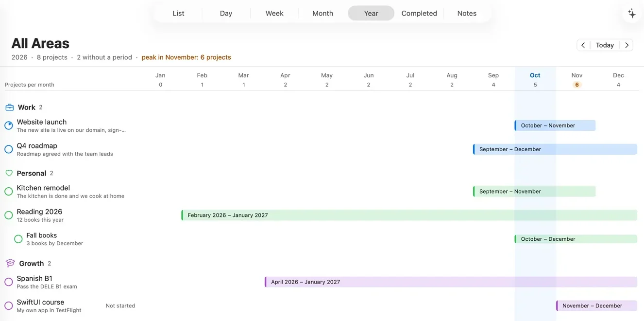Click 'Roadmap agreed with the team leads'
This screenshot has height=321, width=644.
point(65,154)
